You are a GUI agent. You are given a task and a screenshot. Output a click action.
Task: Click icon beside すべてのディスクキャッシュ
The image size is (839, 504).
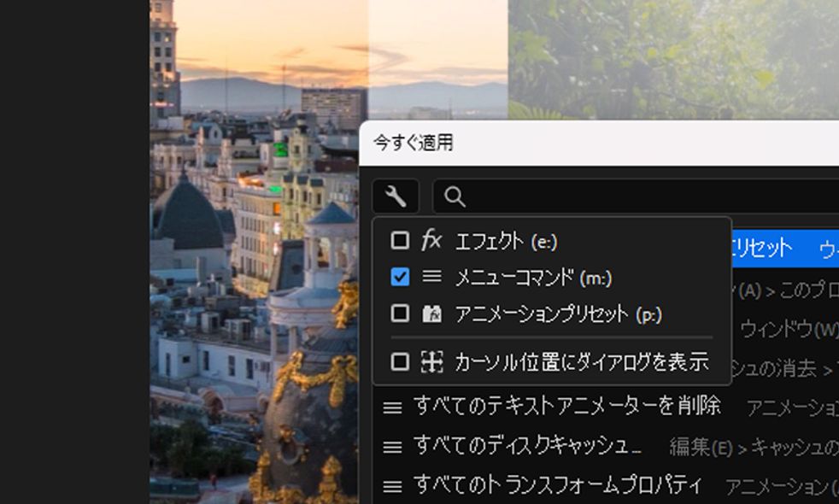point(392,448)
